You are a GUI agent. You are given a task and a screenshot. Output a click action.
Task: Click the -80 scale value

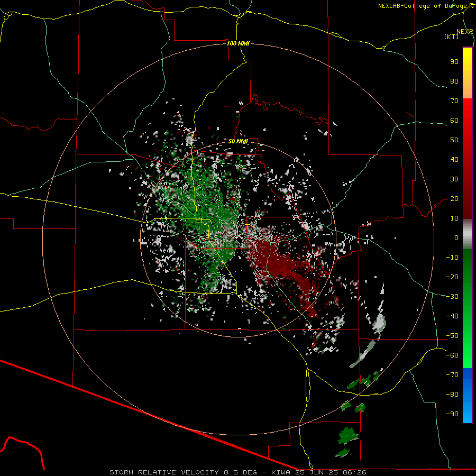coord(452,395)
